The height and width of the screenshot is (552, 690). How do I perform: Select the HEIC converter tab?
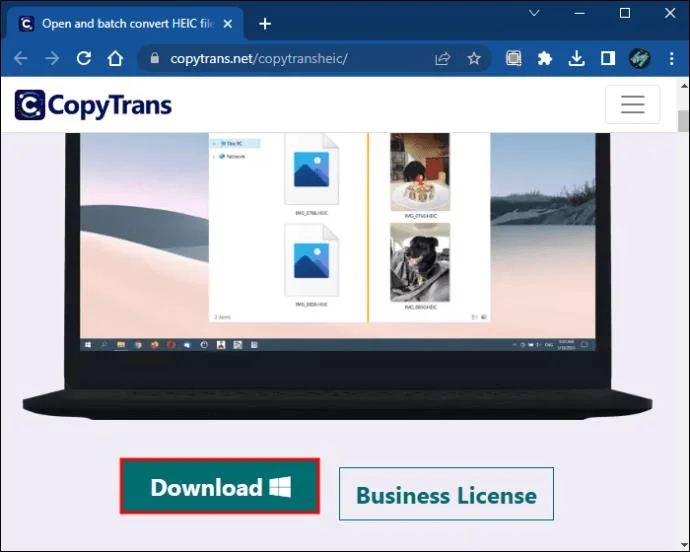125,24
